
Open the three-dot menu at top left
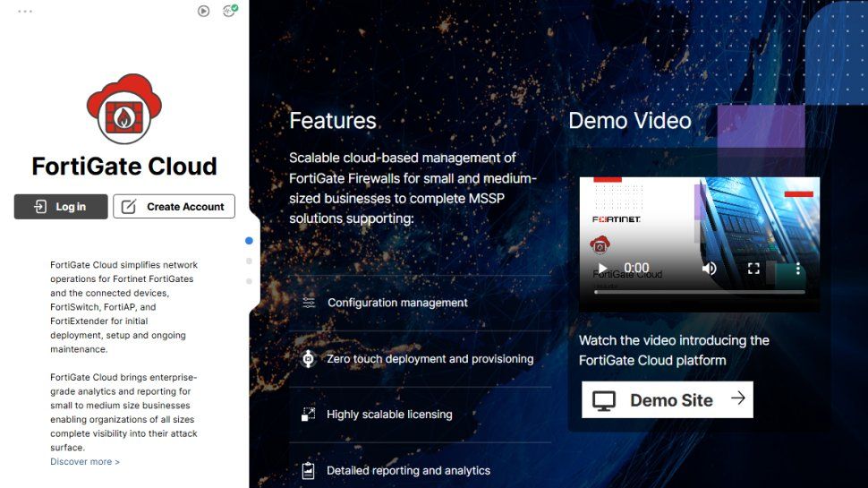(25, 11)
